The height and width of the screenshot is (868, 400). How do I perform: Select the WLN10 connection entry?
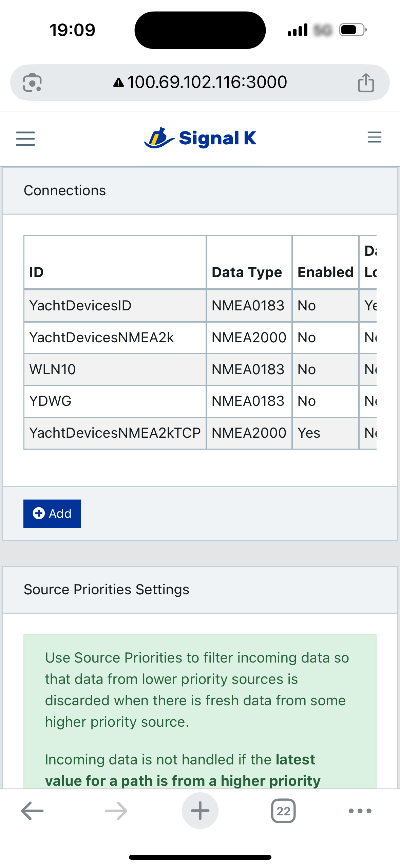(x=53, y=369)
